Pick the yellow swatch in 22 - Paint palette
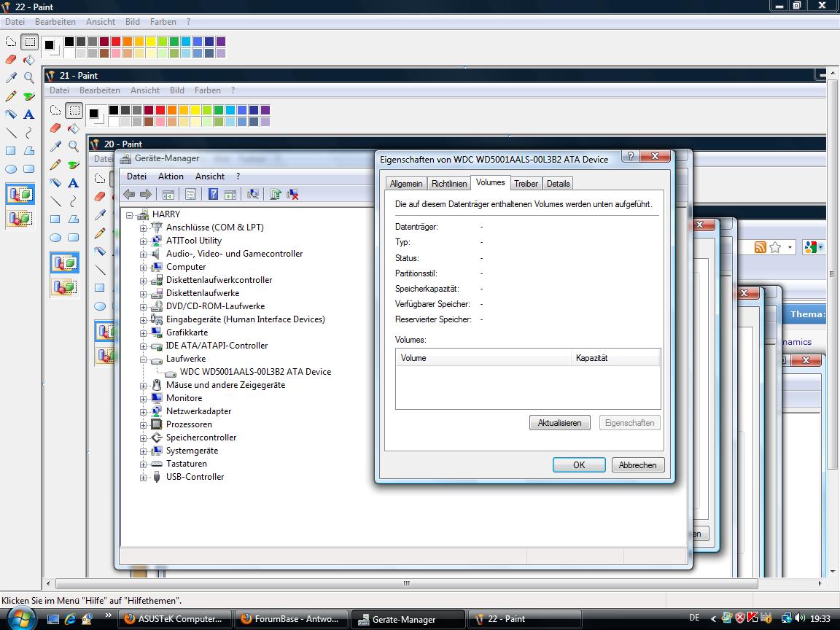840x630 pixels. [x=150, y=42]
